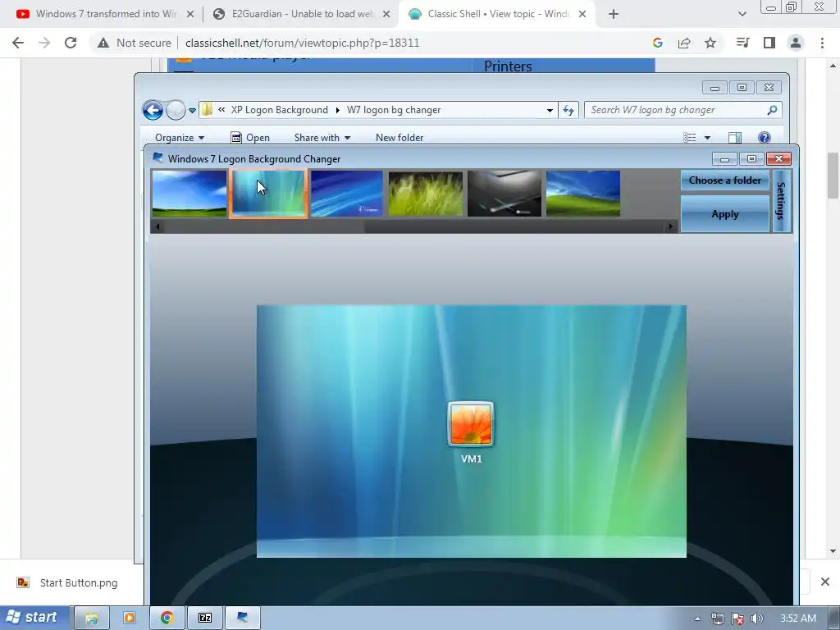The height and width of the screenshot is (630, 840).
Task: Open Windows Explorer taskbar icon
Action: (92, 619)
